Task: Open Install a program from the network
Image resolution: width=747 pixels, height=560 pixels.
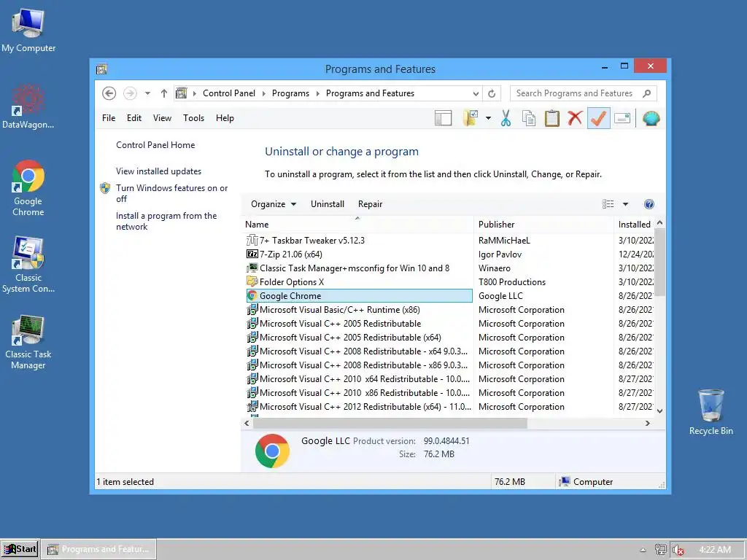Action: coord(166,222)
